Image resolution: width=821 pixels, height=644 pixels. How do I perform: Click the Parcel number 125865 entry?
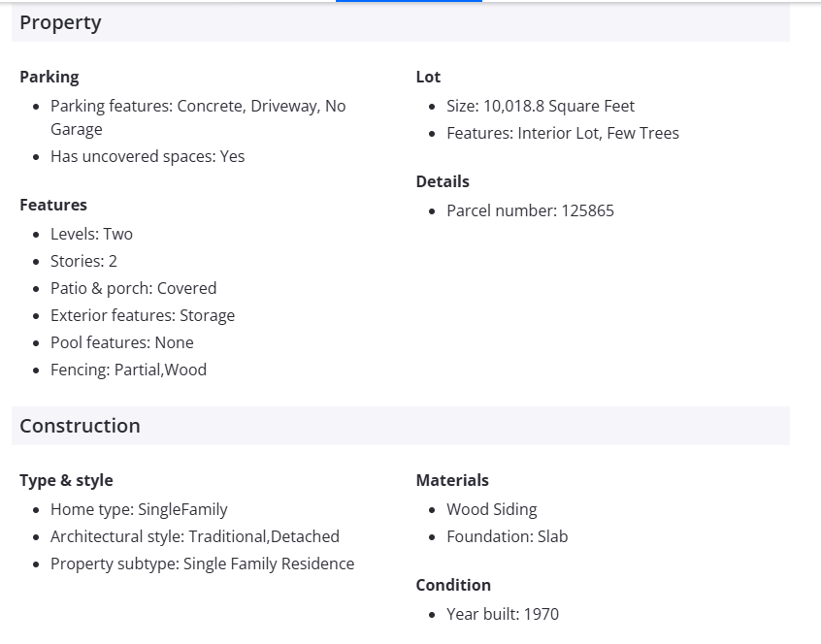[530, 210]
